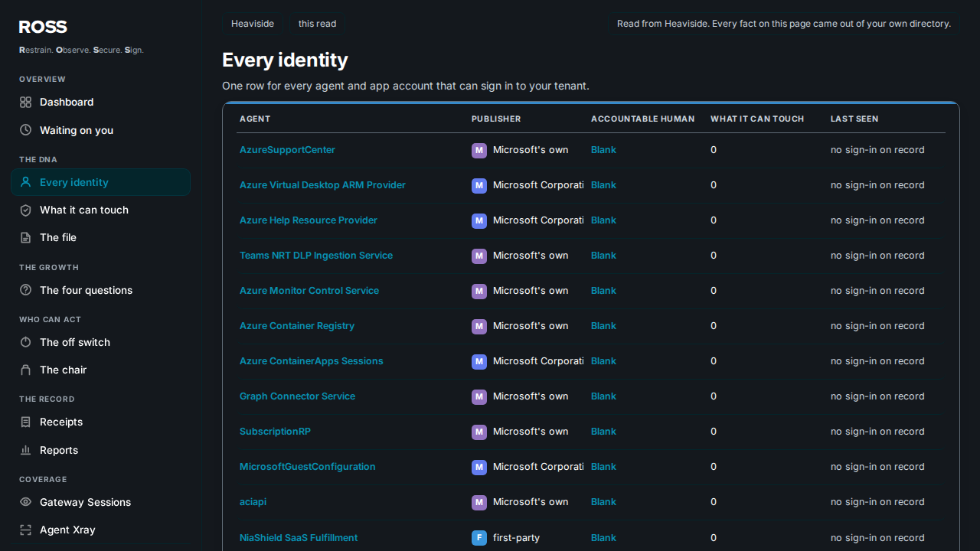Open the SubscriptionRP agent link
980x551 pixels.
275,432
